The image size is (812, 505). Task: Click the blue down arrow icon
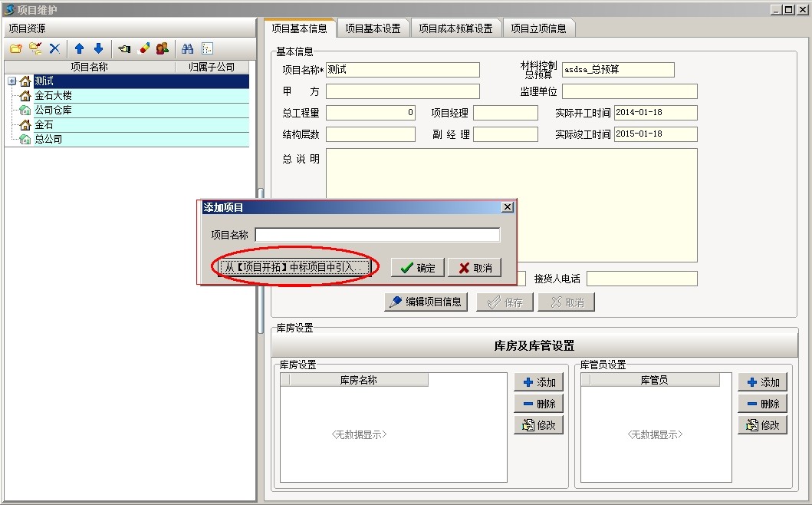(98, 48)
